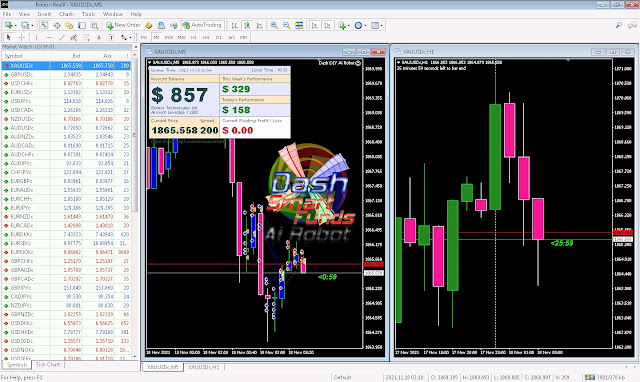Open the New Chart tool
Image resolution: width=640 pixels, height=382 pixels.
tap(8, 25)
